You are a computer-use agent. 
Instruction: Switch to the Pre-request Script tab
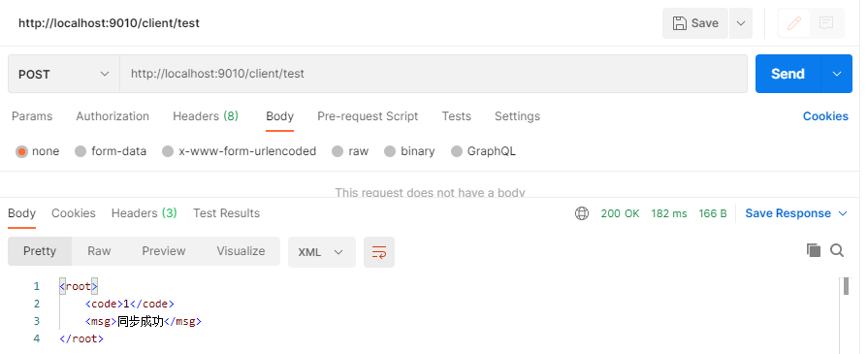pyautogui.click(x=368, y=116)
